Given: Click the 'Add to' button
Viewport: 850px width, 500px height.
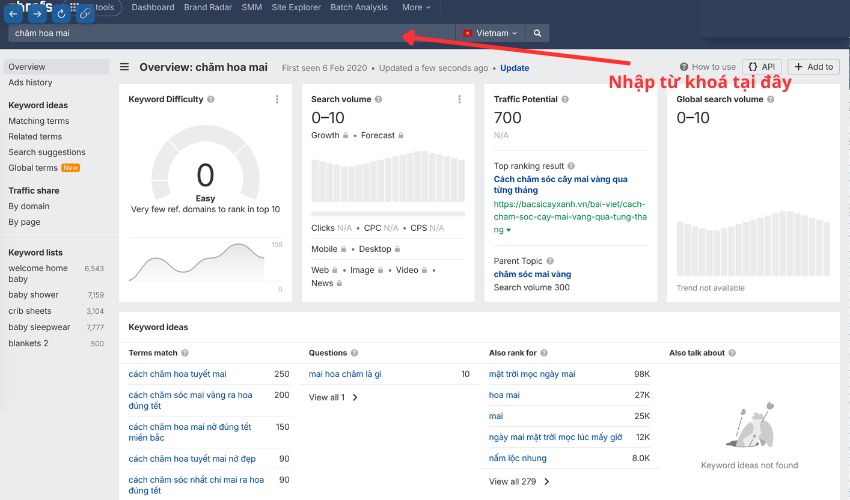Looking at the screenshot, I should tap(813, 67).
